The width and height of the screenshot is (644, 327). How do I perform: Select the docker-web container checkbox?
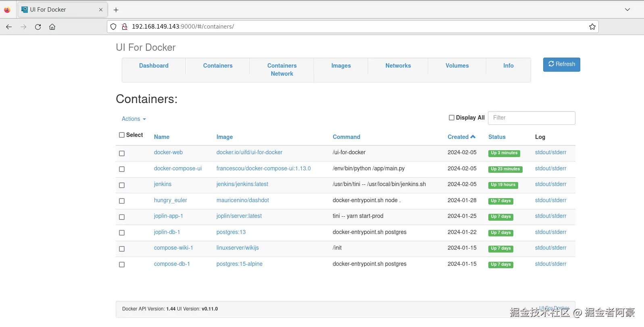pyautogui.click(x=122, y=153)
